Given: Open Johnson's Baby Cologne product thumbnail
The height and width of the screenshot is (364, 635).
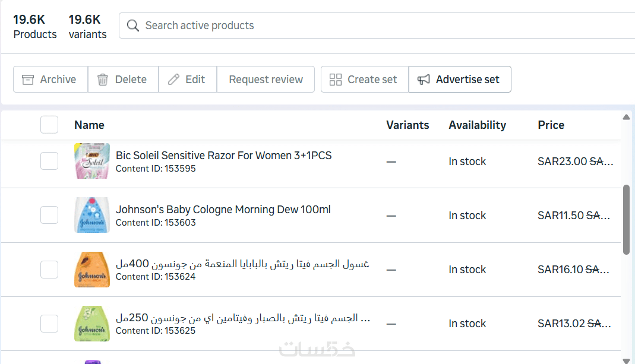Looking at the screenshot, I should 92,215.
